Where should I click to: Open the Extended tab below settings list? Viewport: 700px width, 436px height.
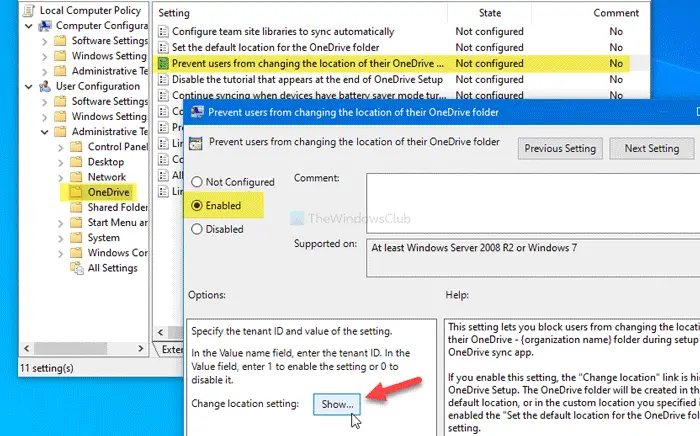(x=172, y=349)
